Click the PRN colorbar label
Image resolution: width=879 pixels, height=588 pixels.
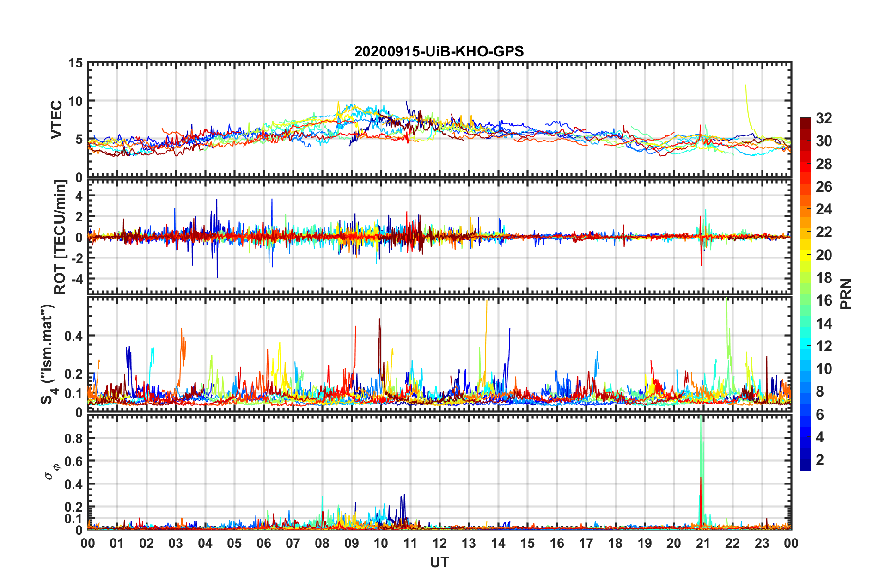(x=846, y=294)
